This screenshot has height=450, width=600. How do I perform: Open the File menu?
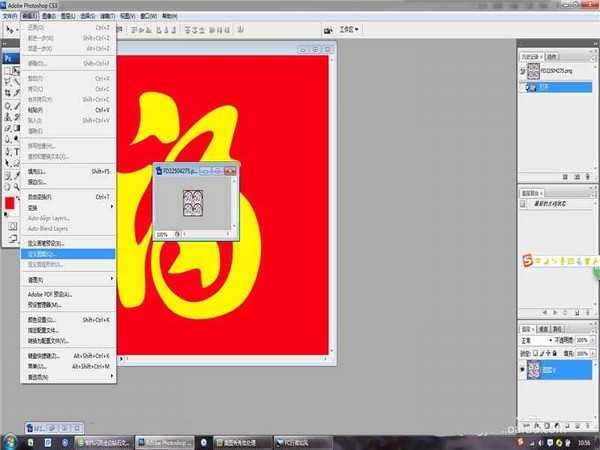(x=13, y=17)
